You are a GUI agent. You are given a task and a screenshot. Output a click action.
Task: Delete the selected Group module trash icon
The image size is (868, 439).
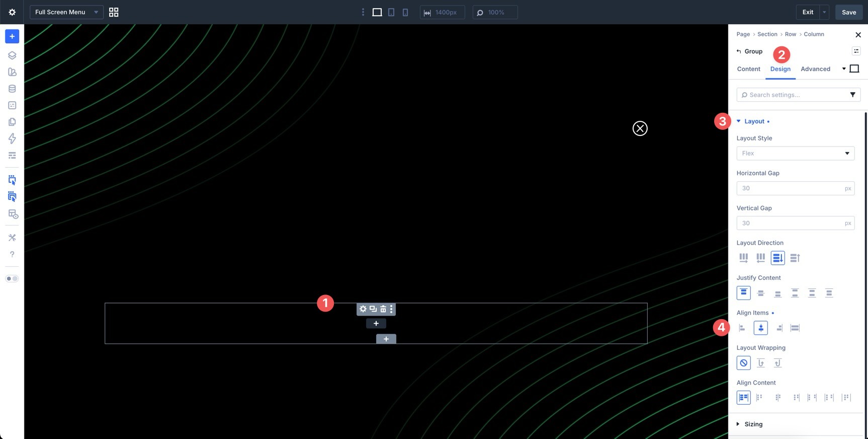383,309
